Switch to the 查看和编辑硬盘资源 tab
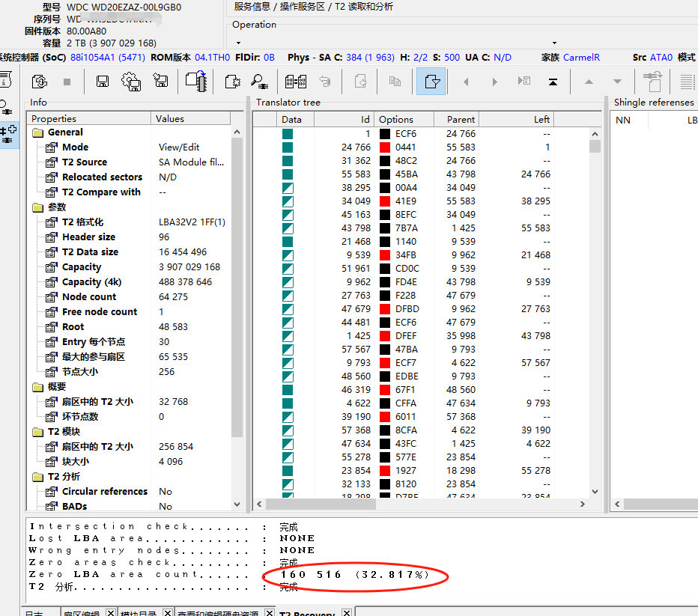The height and width of the screenshot is (616, 698). point(218,613)
